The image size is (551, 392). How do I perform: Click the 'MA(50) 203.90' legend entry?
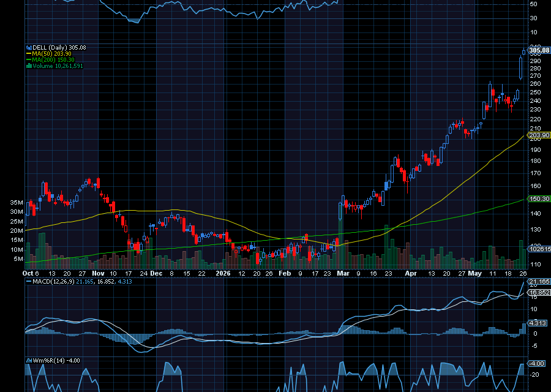point(51,54)
